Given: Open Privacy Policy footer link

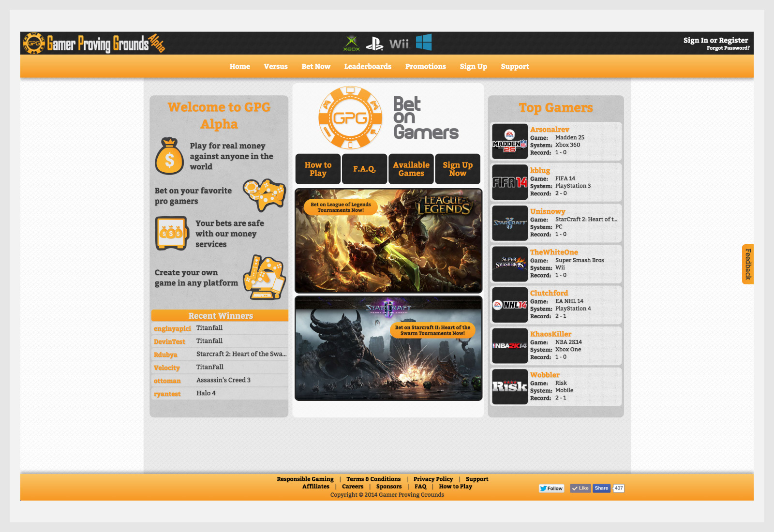Looking at the screenshot, I should (x=433, y=479).
